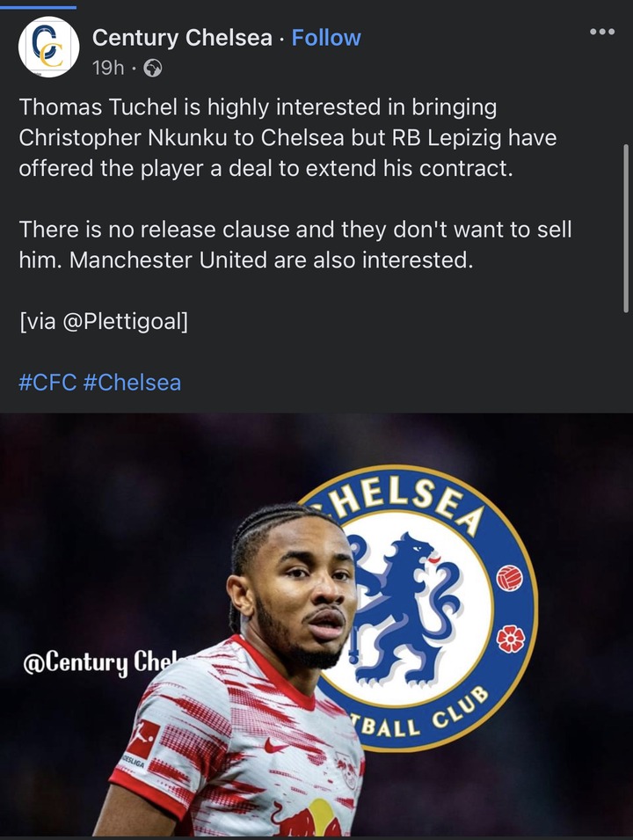Screen dimensions: 633x840
Task: Click the Century Chelsea page name
Action: pyautogui.click(x=182, y=38)
